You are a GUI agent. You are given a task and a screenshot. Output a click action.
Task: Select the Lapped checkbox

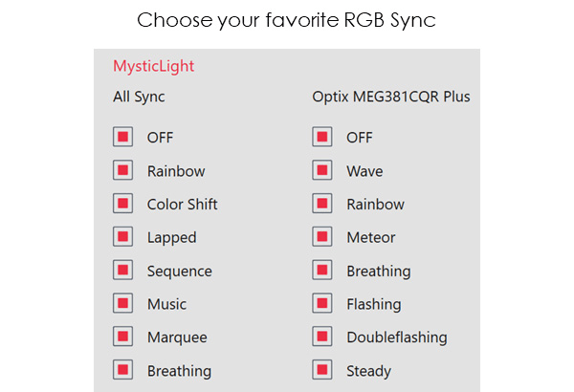coord(122,237)
